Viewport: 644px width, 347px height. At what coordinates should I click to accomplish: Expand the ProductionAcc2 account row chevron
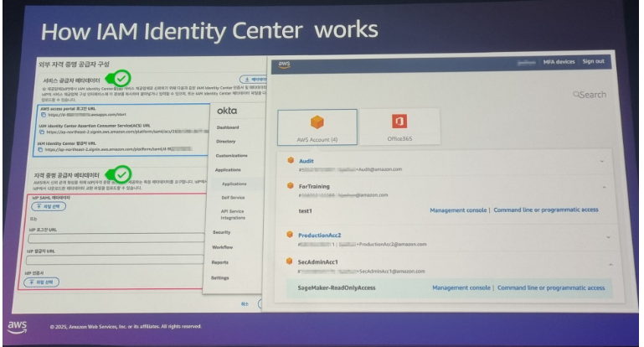[608, 237]
